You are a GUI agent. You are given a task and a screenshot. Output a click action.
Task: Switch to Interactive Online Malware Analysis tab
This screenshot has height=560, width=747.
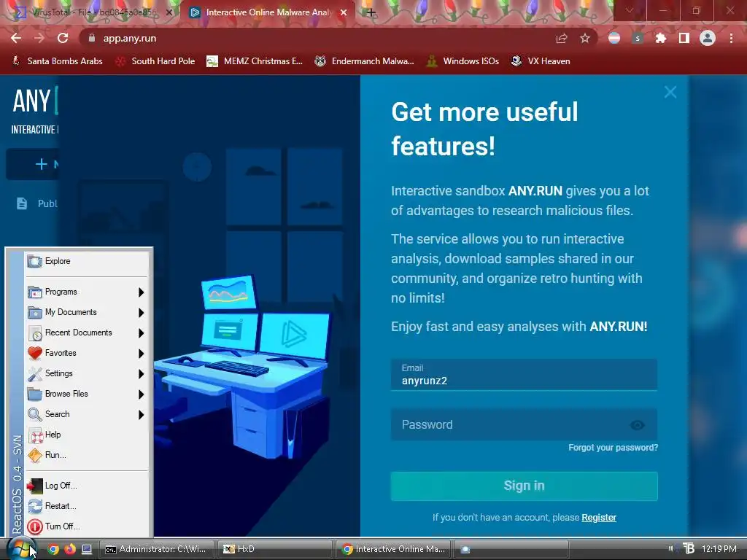tap(268, 12)
